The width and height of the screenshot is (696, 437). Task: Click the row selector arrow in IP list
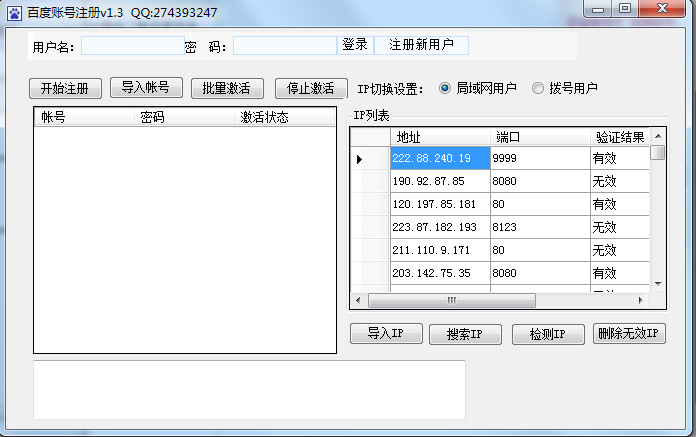coord(359,159)
